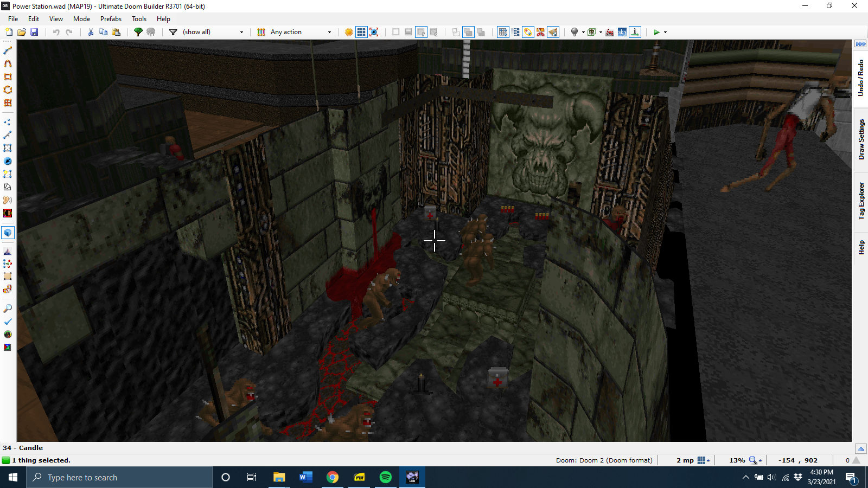868x488 pixels.
Task: Click the Undo arrow in the toolbar
Action: pyautogui.click(x=56, y=32)
